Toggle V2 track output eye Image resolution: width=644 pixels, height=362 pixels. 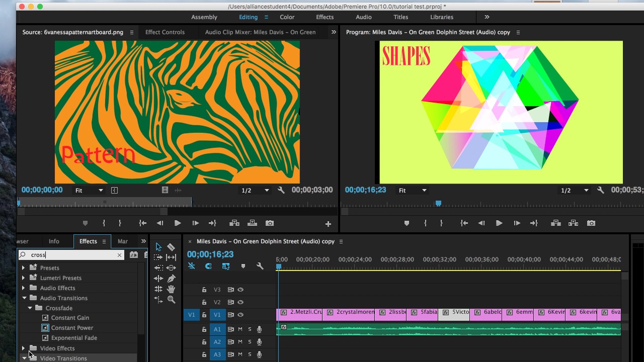pos(240,302)
